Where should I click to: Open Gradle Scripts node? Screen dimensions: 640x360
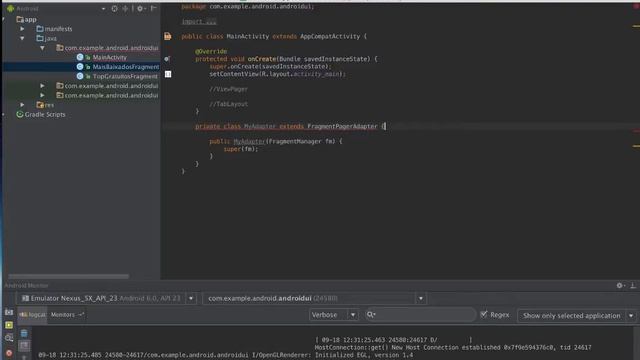pyautogui.click(x=41, y=115)
